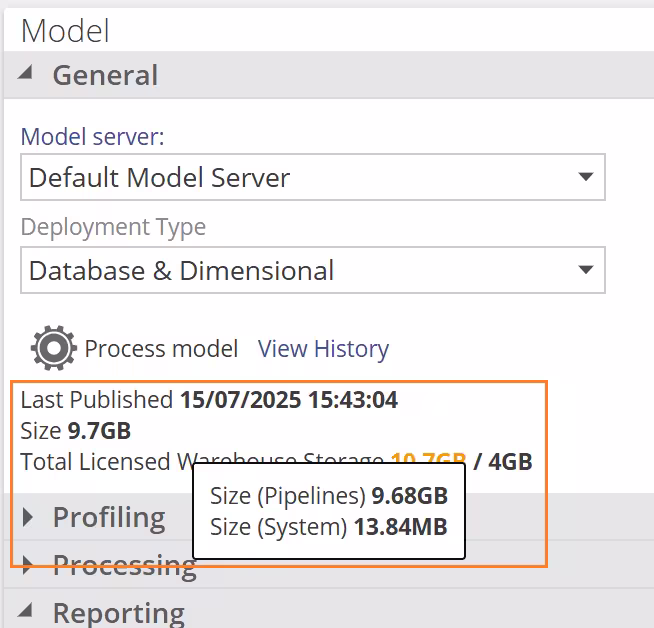Screen dimensions: 654x628
Task: Click the Process model gear icon
Action: point(54,348)
